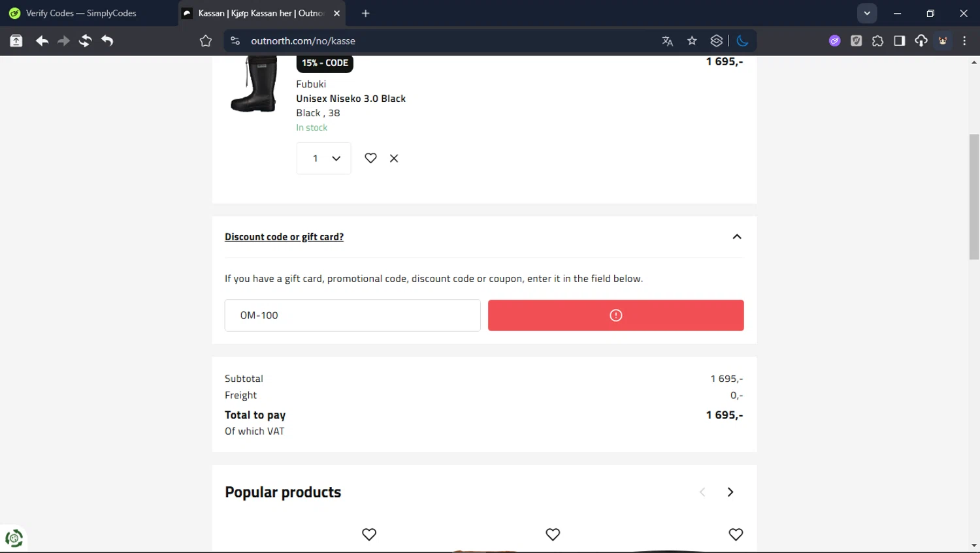Viewport: 980px width, 553px height.
Task: Go to previous popular products arrow
Action: click(702, 492)
